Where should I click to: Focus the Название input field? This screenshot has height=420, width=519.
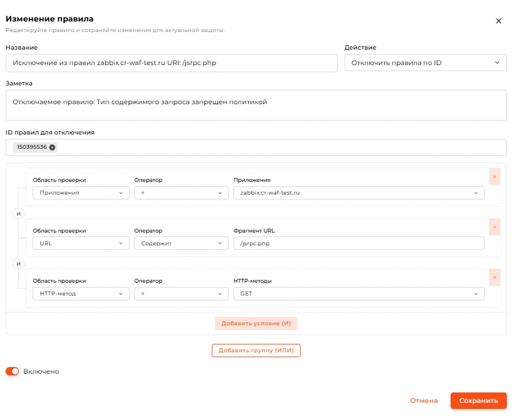tap(171, 63)
